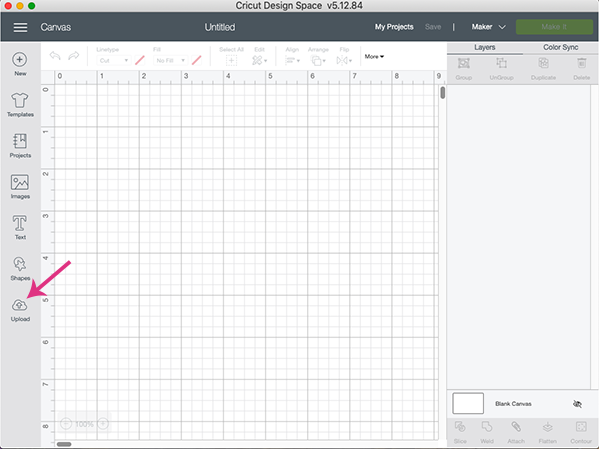
Task: Open the Fill No Fill dropdown
Action: click(170, 60)
